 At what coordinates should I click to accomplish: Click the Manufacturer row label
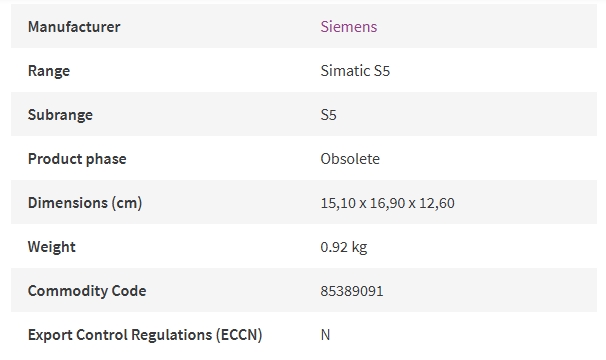coord(74,27)
